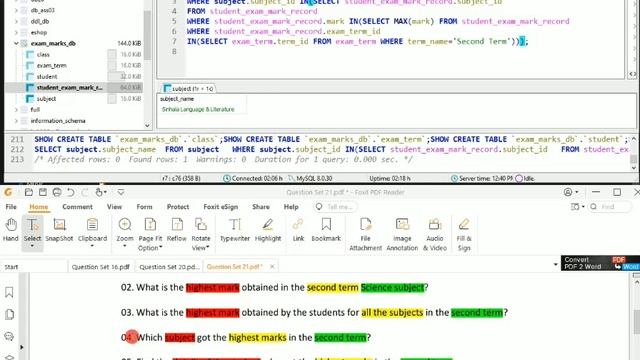The height and width of the screenshot is (360, 640).
Task: Open the Share ribbon tab
Action: [x=261, y=207]
